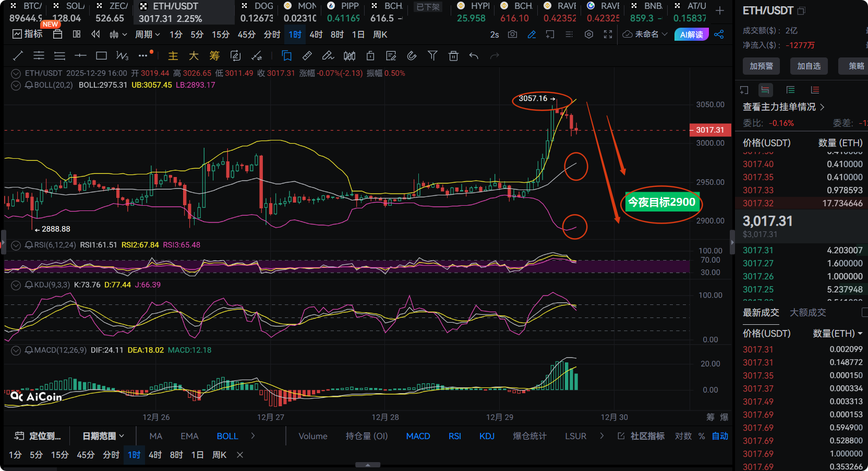Toggle 对数 logarithmic scale
Screen dimensions: 868x471
[x=683, y=436]
